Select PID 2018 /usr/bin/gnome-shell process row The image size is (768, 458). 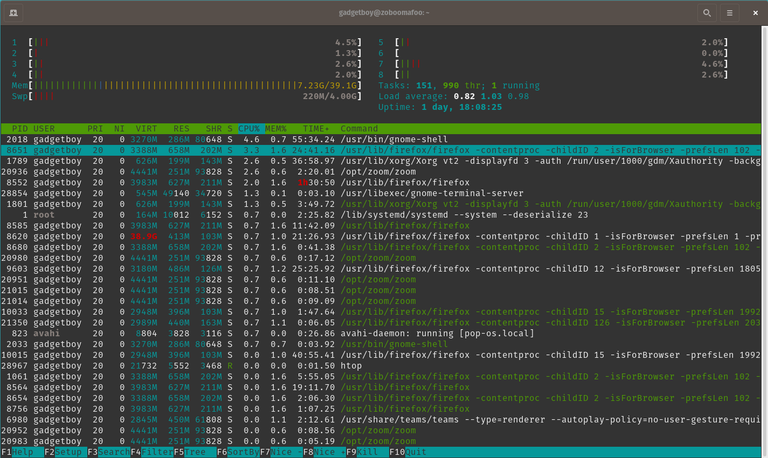[x=381, y=140]
